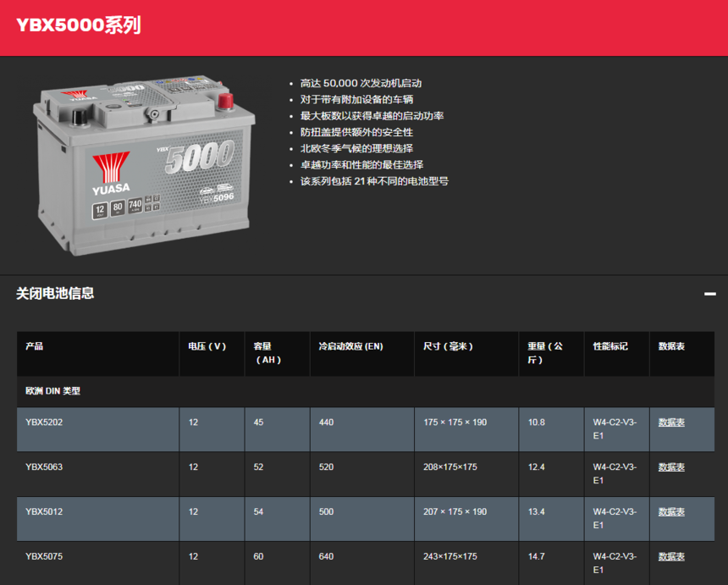The image size is (728, 585).
Task: Select capacity value 45 for YBX5202
Action: (258, 422)
